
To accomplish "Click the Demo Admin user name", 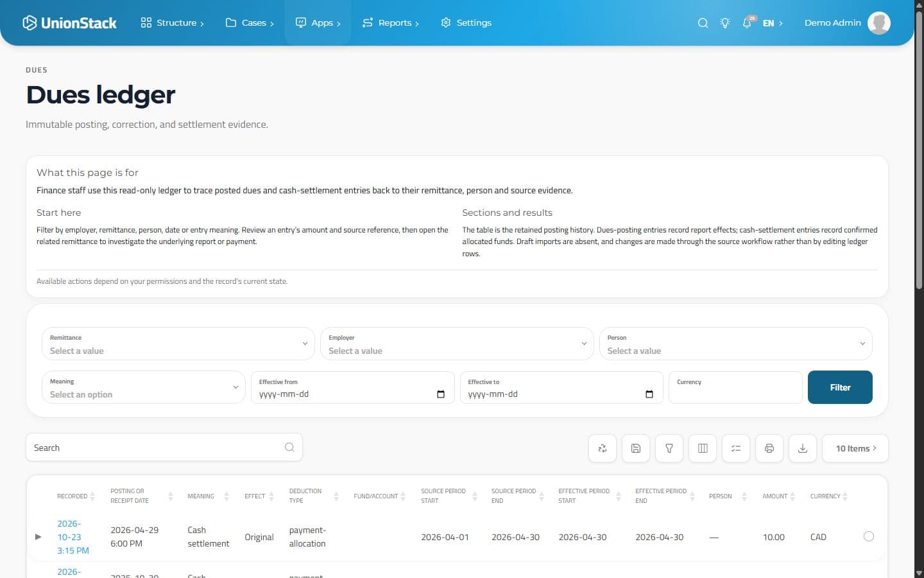I will tap(832, 23).
